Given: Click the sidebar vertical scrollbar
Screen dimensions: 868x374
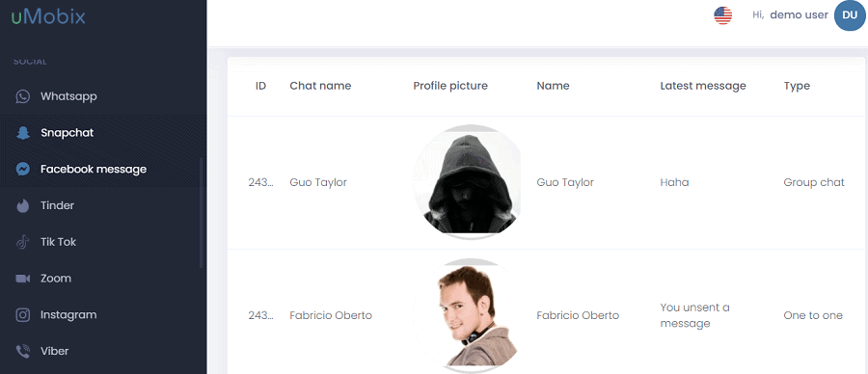Looking at the screenshot, I should click(202, 213).
